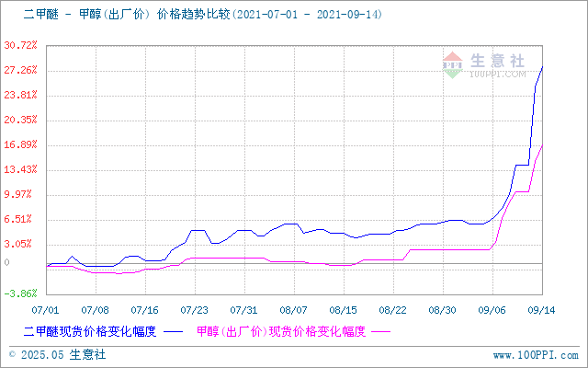The image size is (588, 368).
Task: Click the © 2025.05 生意社 copyright text
Action: 57,355
